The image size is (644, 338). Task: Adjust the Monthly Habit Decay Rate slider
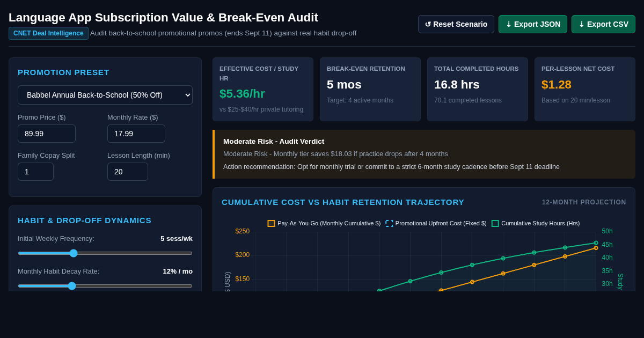105,286
